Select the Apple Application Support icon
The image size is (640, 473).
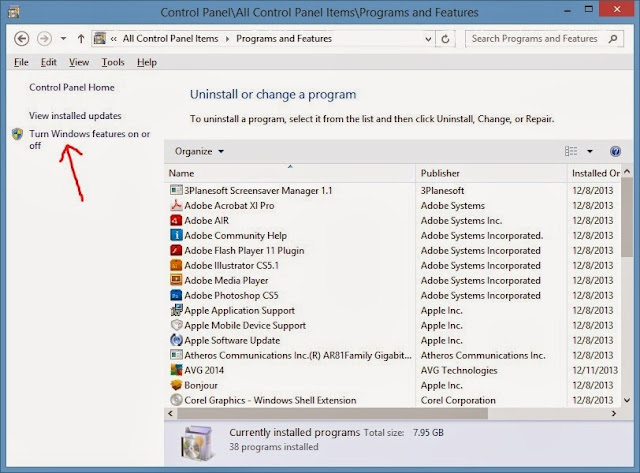(x=176, y=310)
